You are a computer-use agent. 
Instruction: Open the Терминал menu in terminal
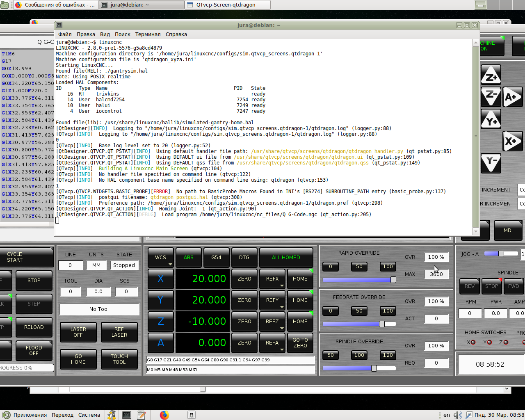(148, 34)
